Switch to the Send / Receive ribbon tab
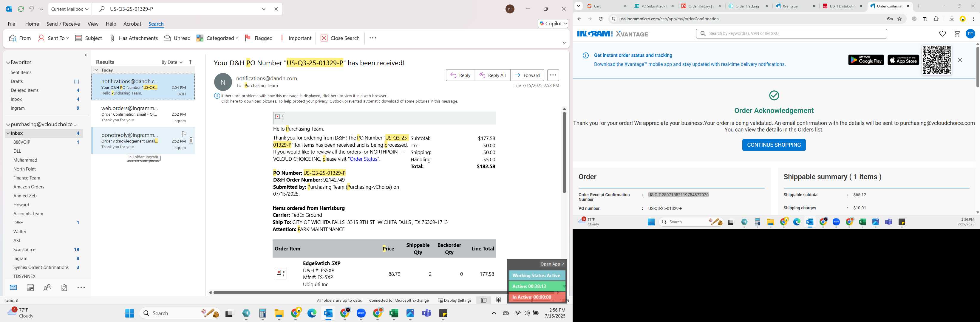This screenshot has height=322, width=980. click(63, 24)
